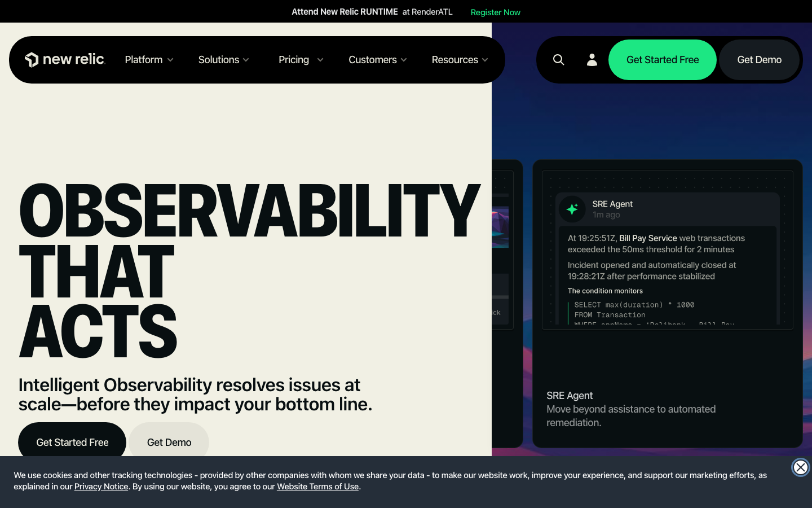Open the Resources nav item

455,60
